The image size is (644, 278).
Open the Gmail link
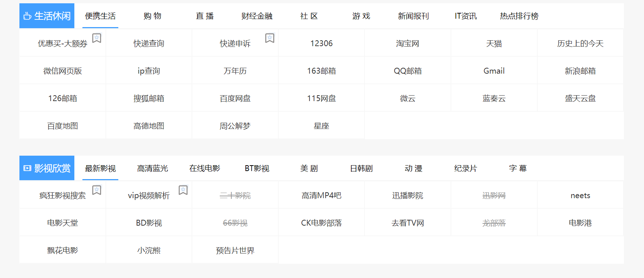[x=494, y=71]
